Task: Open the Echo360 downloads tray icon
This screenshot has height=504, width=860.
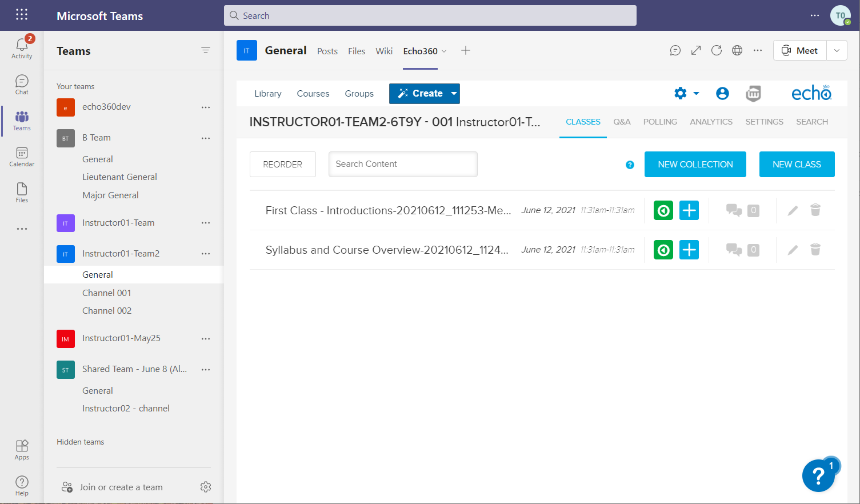Action: [x=754, y=93]
